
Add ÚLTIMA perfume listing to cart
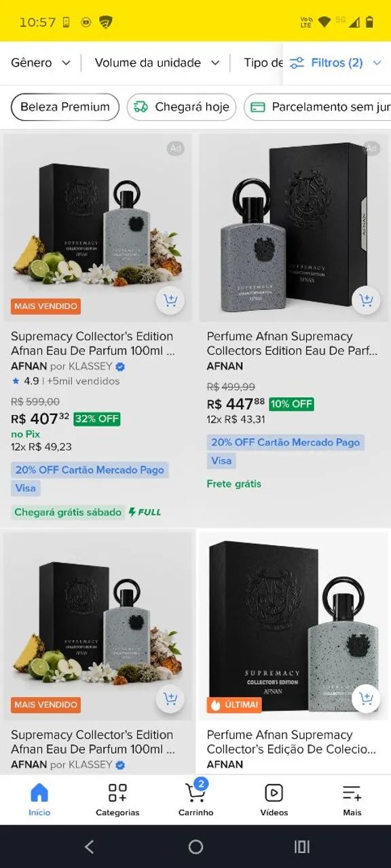point(366,698)
